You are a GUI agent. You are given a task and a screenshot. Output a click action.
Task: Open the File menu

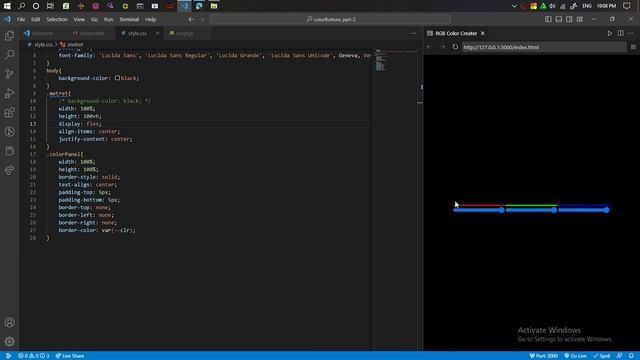pos(21,19)
